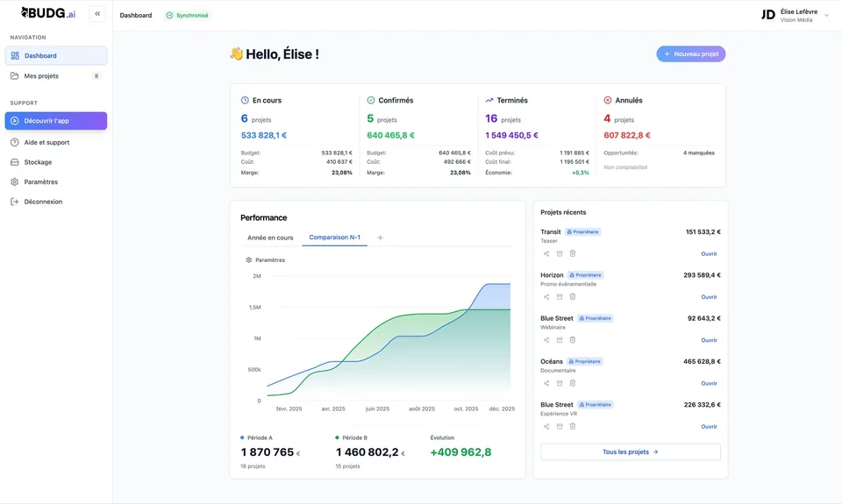Screen dimensions: 842x504
Task: Click the Nouveau projet button
Action: [x=690, y=54]
